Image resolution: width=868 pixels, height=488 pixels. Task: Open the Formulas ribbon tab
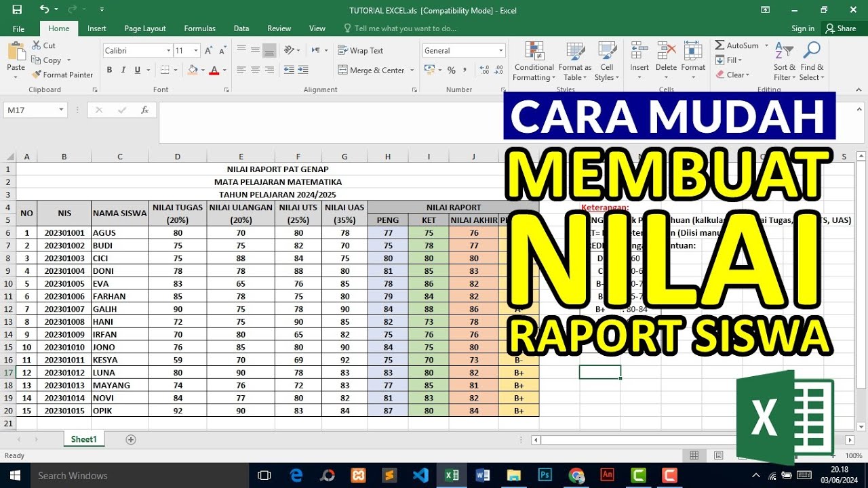pyautogui.click(x=200, y=28)
